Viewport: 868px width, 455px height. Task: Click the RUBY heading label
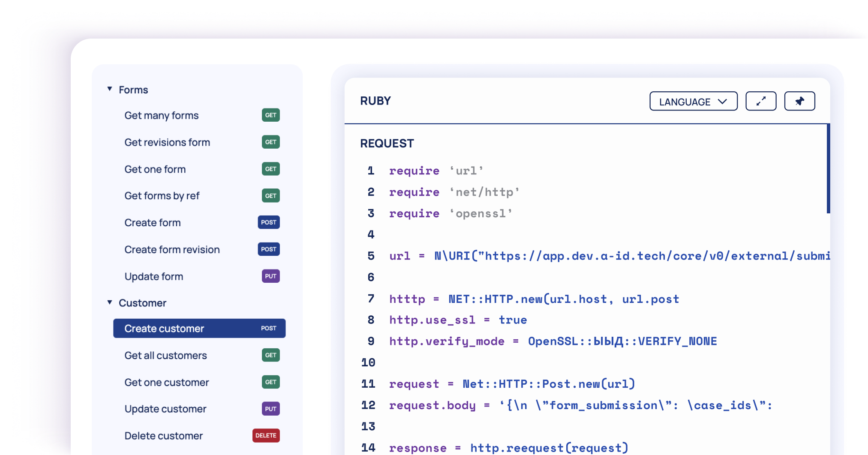pos(375,101)
